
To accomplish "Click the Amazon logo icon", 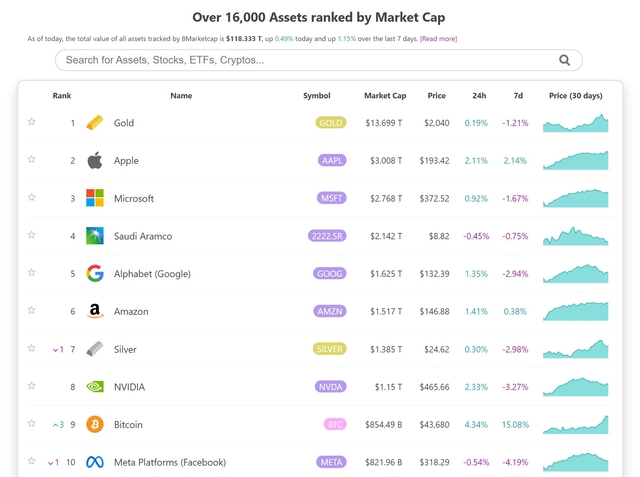I will pyautogui.click(x=95, y=312).
